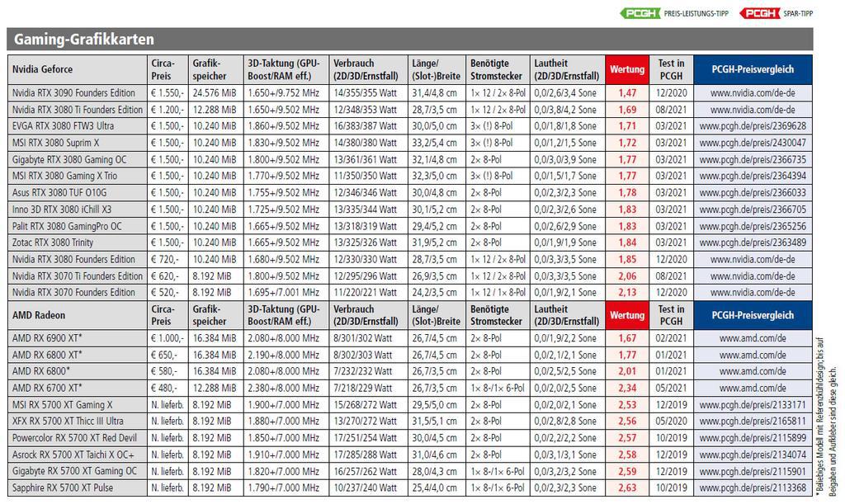Click the 1,67 Wertung score
This screenshot has width=845, height=504.
click(x=627, y=338)
